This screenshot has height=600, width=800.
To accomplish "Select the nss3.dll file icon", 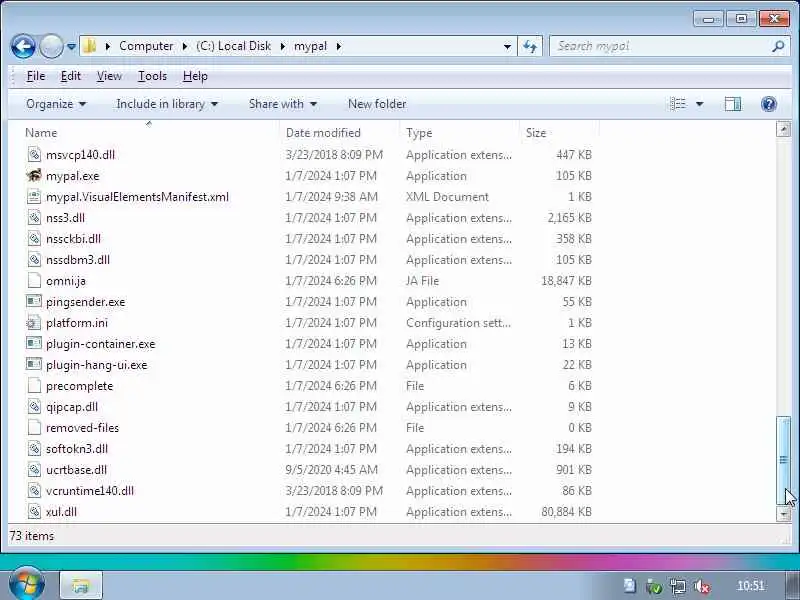I will 34,218.
